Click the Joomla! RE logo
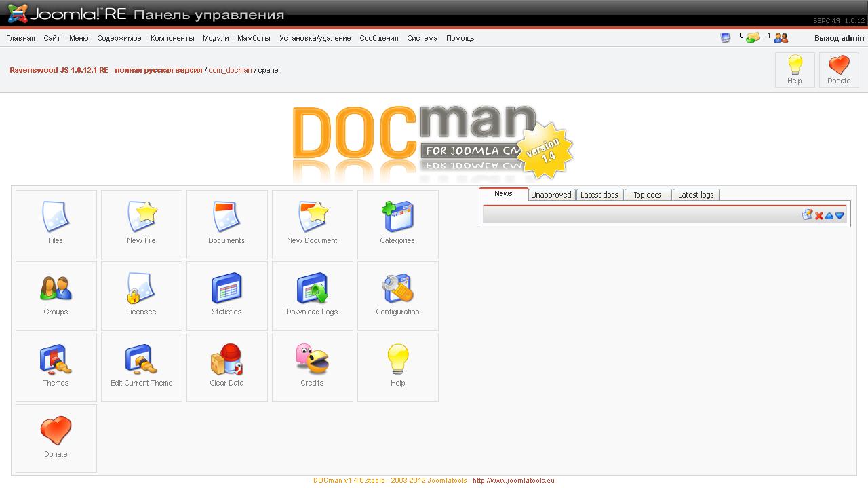Screen dimensions: 868x488 coord(68,14)
